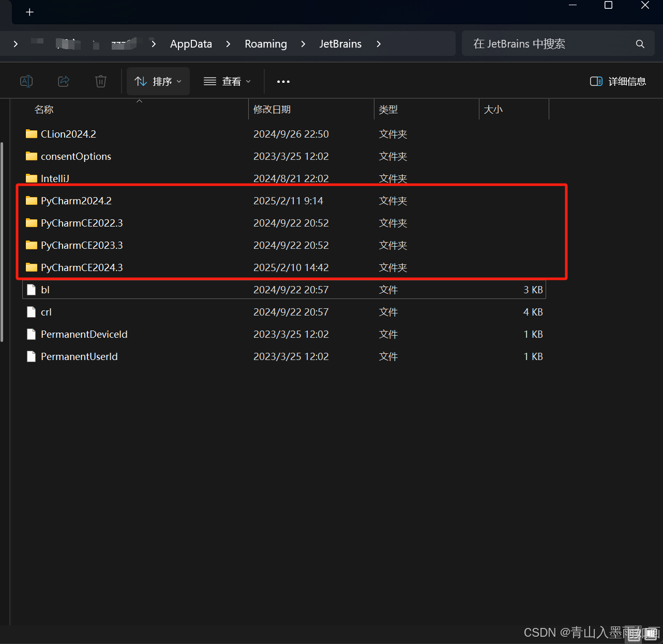Select the file named crl

[284, 312]
